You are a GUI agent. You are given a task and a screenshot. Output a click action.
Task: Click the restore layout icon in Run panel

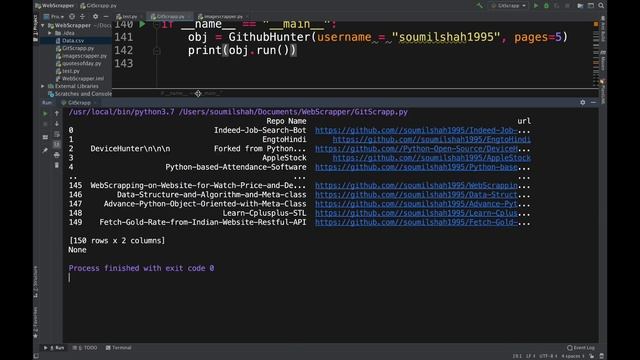point(45,137)
